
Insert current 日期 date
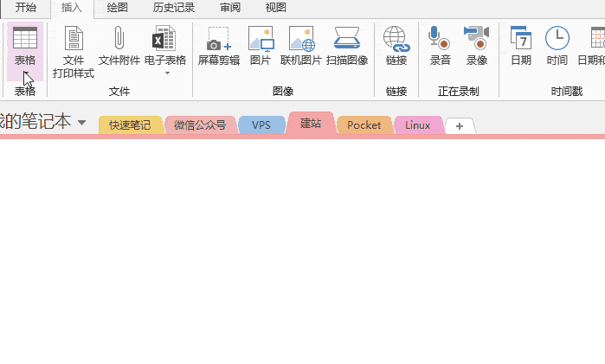521,46
